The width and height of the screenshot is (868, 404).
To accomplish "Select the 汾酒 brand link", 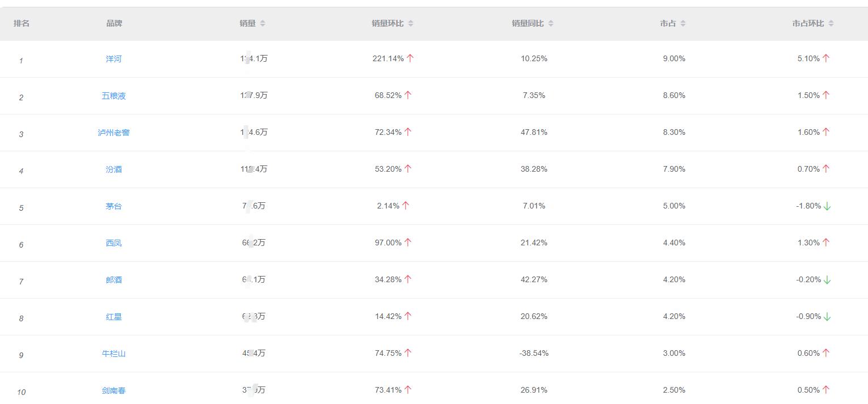I will [x=113, y=169].
